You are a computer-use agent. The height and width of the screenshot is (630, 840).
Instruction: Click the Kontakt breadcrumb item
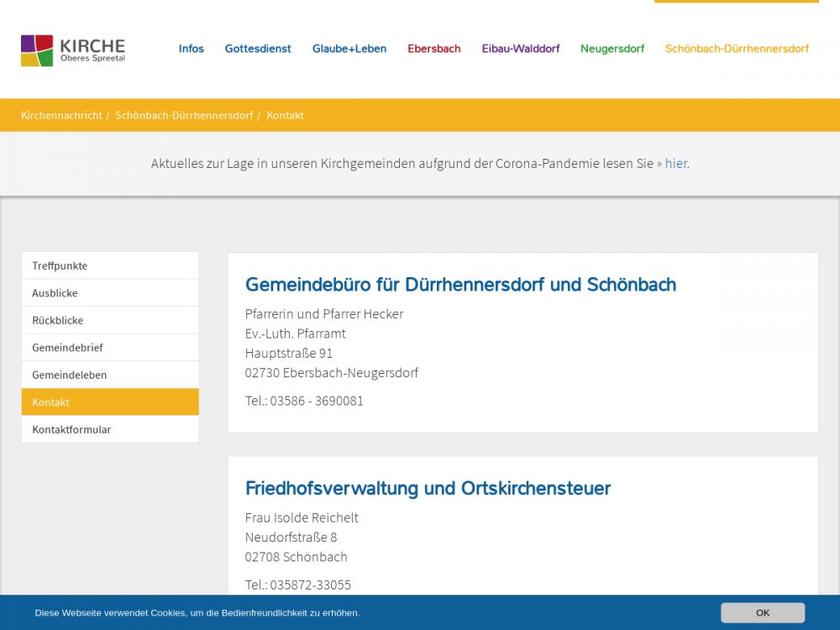(x=286, y=115)
